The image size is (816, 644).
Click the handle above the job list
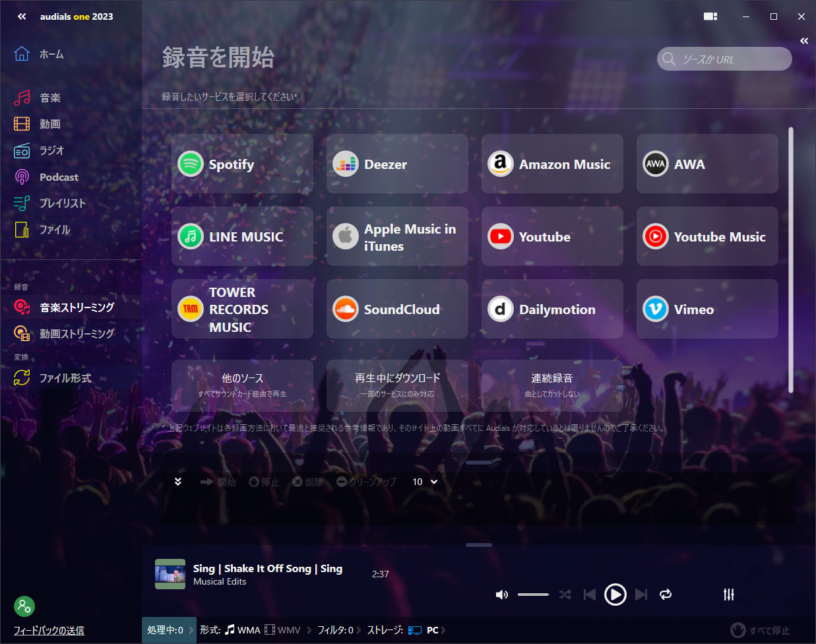pos(479,463)
